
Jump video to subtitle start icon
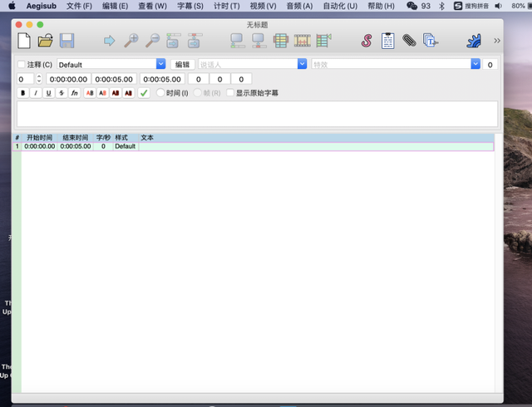pyautogui.click(x=174, y=41)
